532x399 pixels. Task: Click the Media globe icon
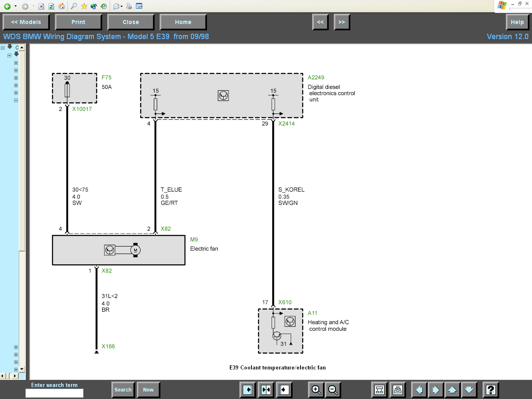(94, 6)
